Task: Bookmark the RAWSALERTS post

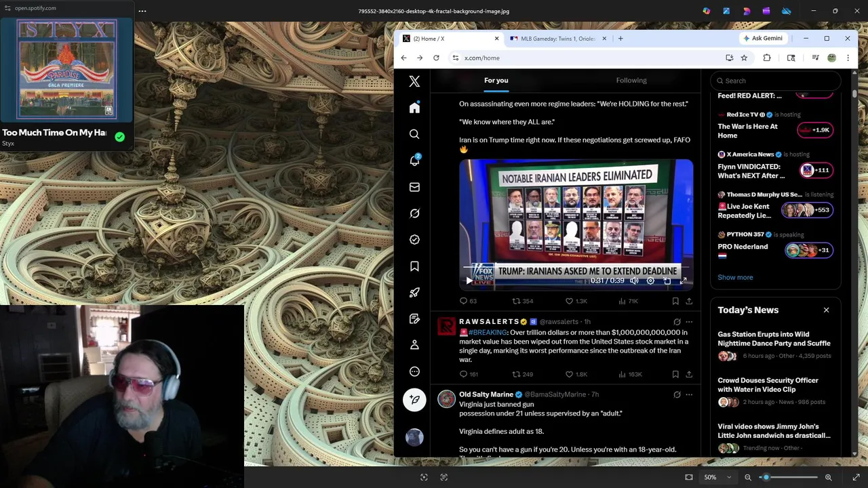Action: pos(675,374)
